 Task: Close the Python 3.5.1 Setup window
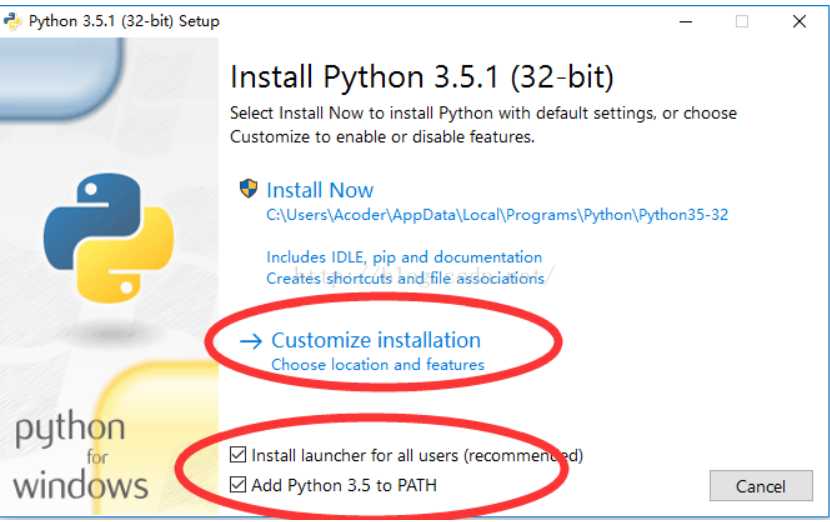pyautogui.click(x=799, y=22)
